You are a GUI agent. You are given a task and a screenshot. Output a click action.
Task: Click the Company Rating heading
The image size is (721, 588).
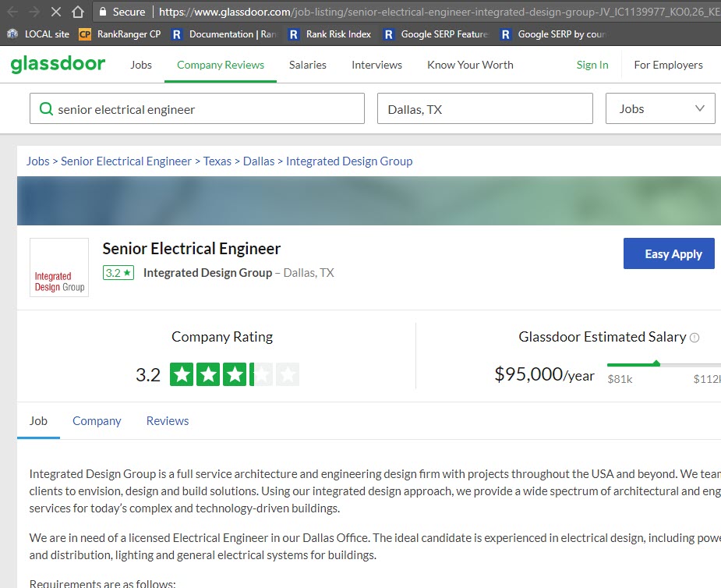pyautogui.click(x=222, y=337)
